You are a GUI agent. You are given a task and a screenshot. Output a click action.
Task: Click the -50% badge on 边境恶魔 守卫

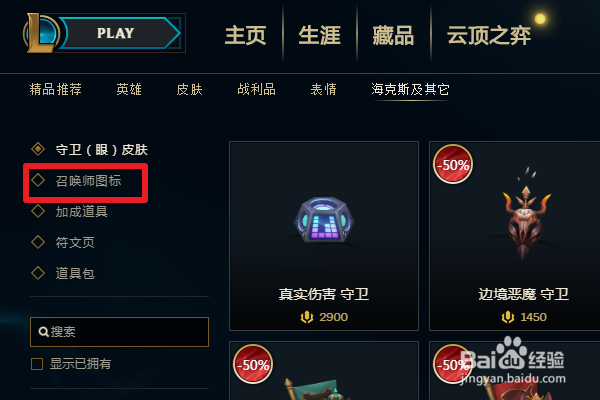point(453,165)
